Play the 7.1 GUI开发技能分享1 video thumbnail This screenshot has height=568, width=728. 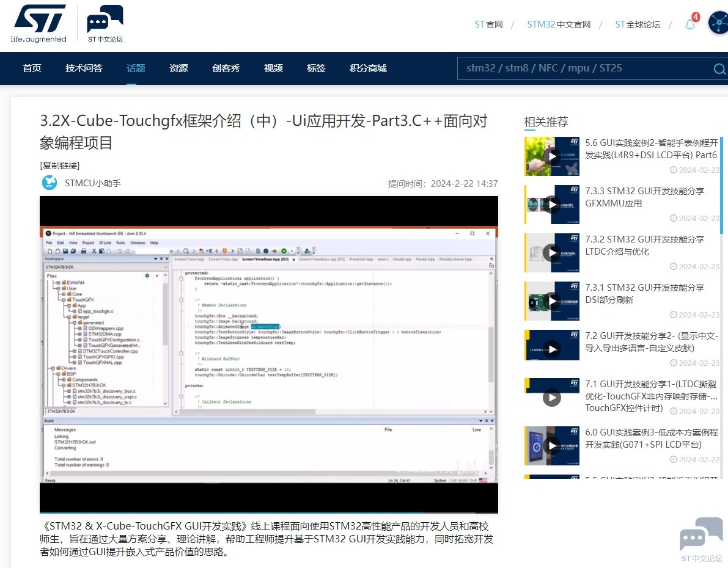tap(552, 397)
